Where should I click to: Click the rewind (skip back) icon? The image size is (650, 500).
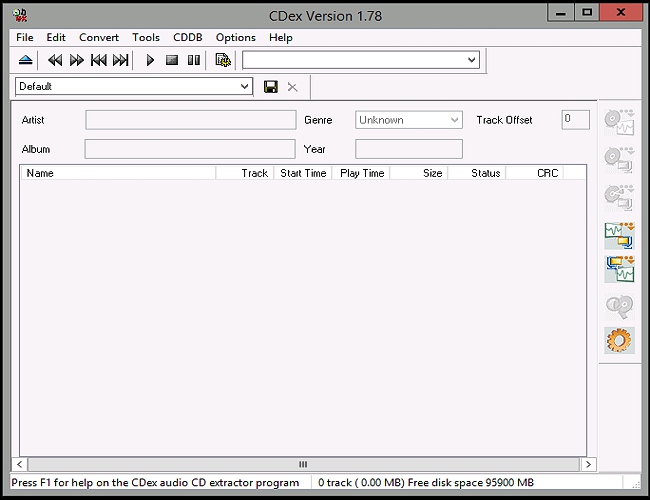[x=55, y=60]
